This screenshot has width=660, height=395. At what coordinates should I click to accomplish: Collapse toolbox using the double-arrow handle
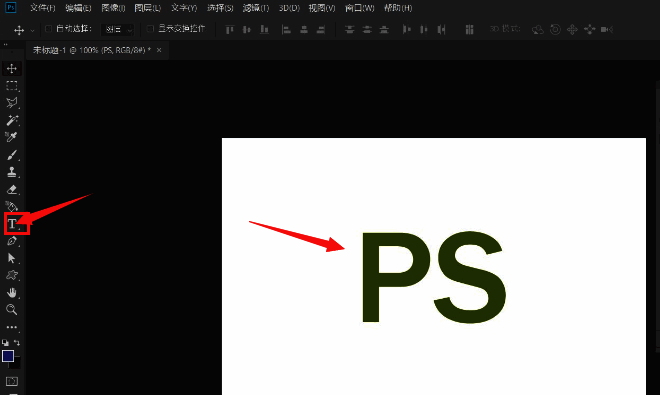tap(5, 44)
